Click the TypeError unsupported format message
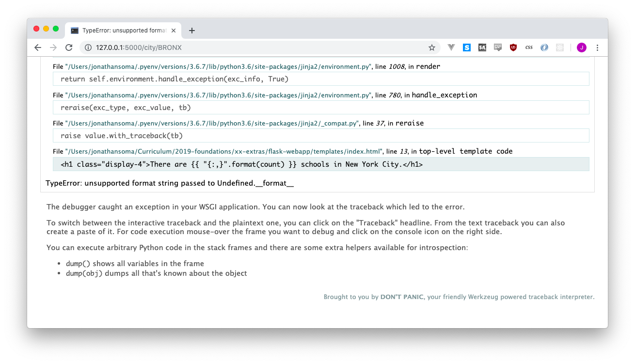The width and height of the screenshot is (635, 364). pyautogui.click(x=170, y=183)
